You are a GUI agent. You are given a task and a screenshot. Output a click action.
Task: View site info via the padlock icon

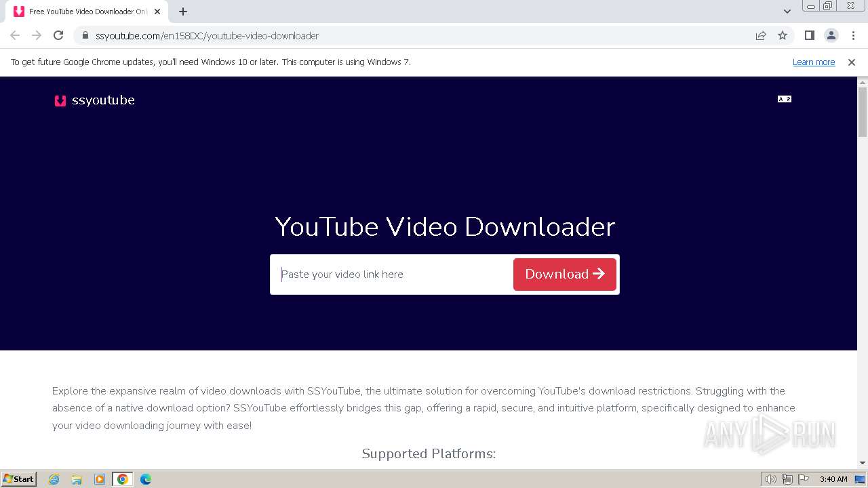click(x=85, y=36)
